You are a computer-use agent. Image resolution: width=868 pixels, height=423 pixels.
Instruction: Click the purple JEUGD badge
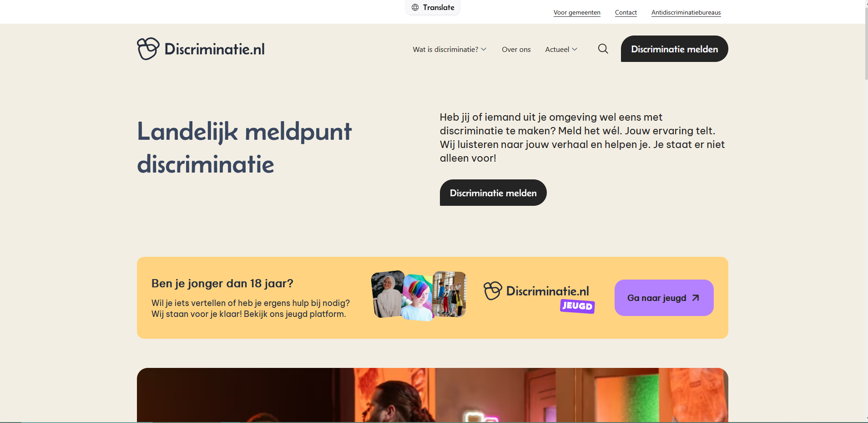(x=577, y=306)
